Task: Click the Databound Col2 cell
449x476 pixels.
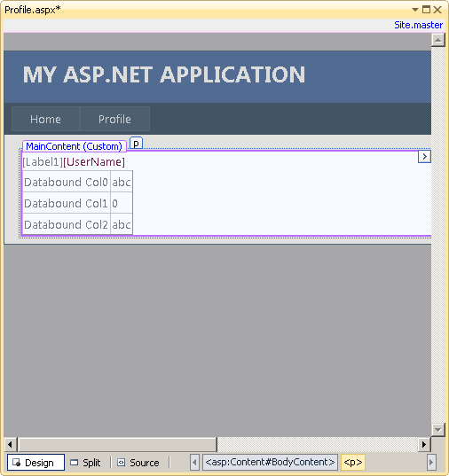Action: point(67,224)
